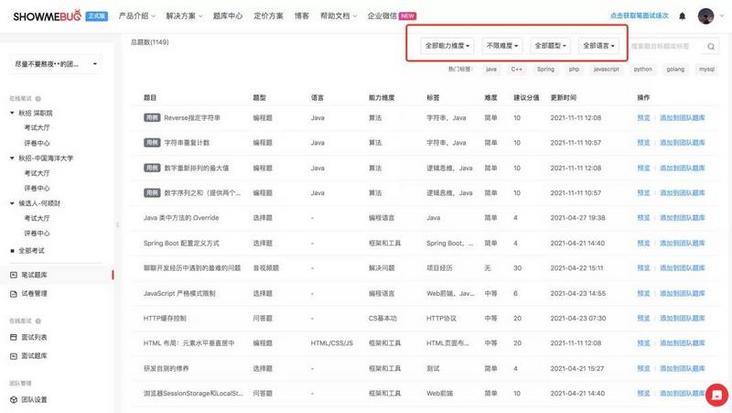Open 企业微信 in top navigation
732x413 pixels.
tap(382, 16)
